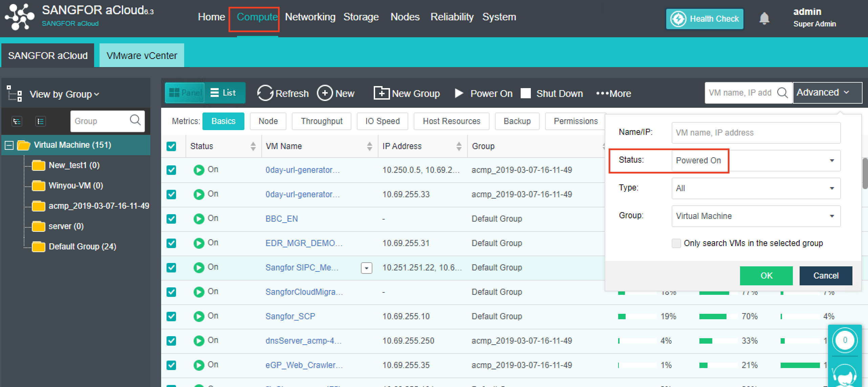Open the floating task counter circle showing 0
Viewport: 868px width, 387px height.
click(x=845, y=340)
